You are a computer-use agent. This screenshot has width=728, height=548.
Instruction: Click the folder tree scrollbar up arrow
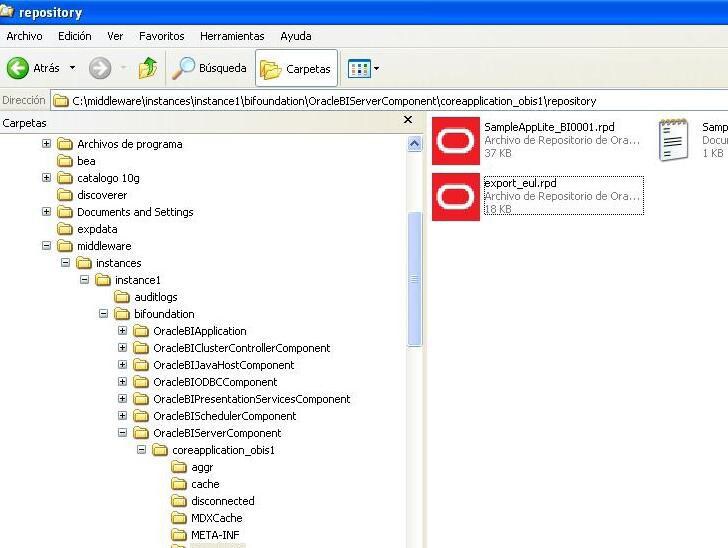415,144
